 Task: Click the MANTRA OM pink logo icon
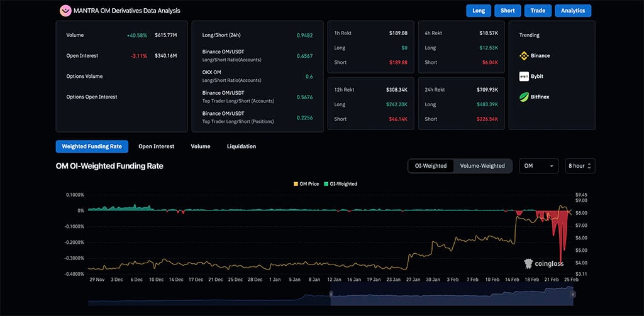coord(65,11)
